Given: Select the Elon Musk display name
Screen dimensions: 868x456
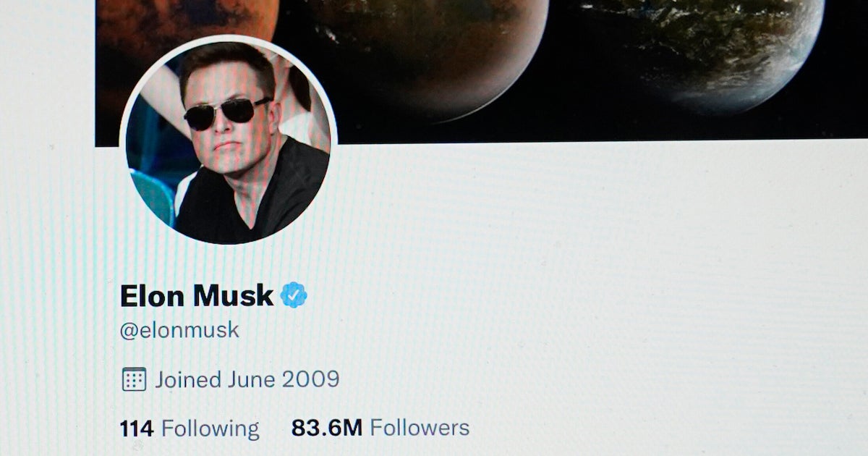Looking at the screenshot, I should pos(197,295).
